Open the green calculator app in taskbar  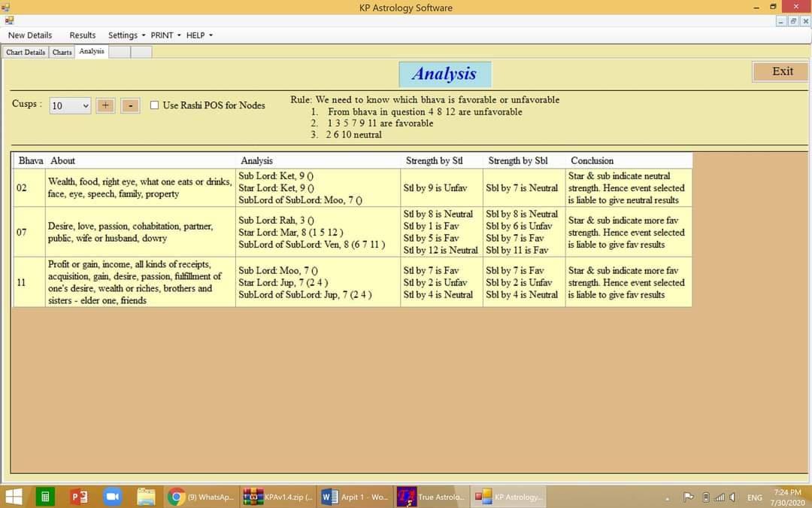45,497
